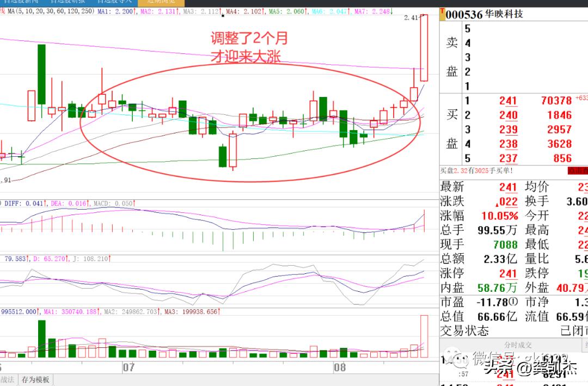Click the 交易状态 label
The image size is (588, 386).
(464, 331)
